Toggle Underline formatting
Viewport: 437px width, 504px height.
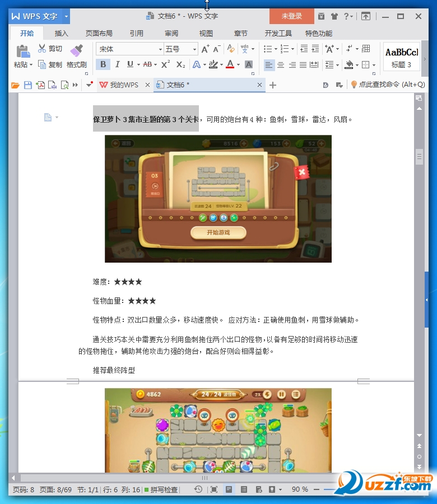(x=130, y=64)
